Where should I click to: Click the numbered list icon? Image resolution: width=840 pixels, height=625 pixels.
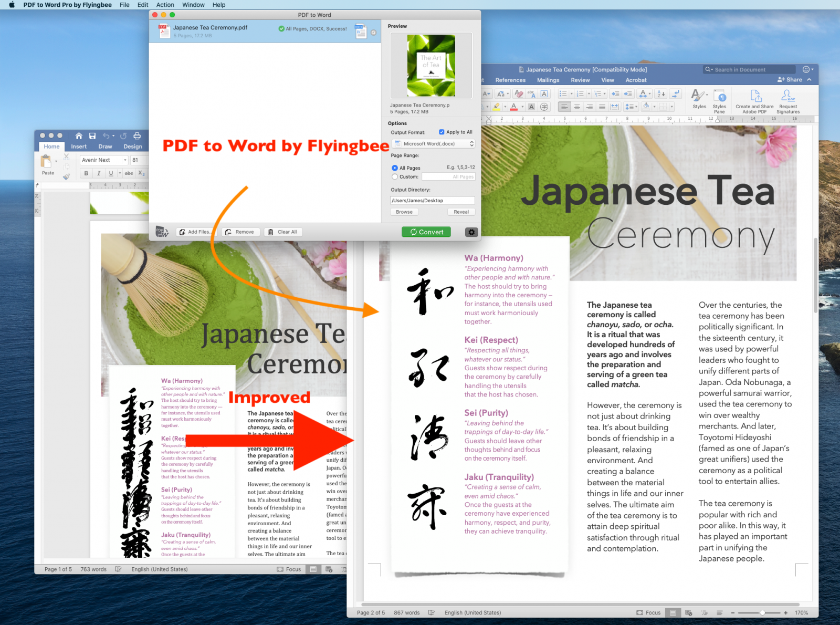(x=580, y=93)
